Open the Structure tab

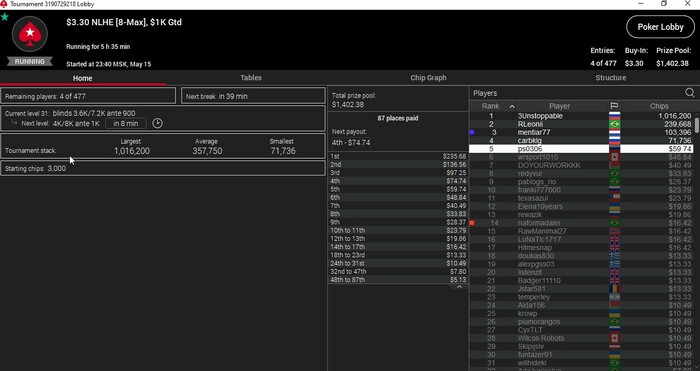610,78
